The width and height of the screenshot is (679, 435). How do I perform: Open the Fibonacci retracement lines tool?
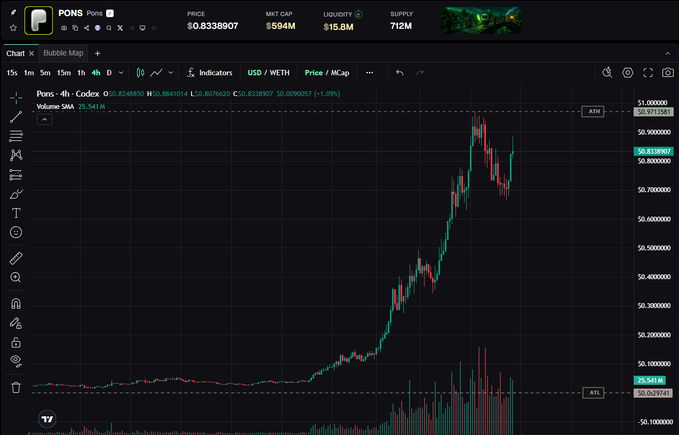coord(16,136)
